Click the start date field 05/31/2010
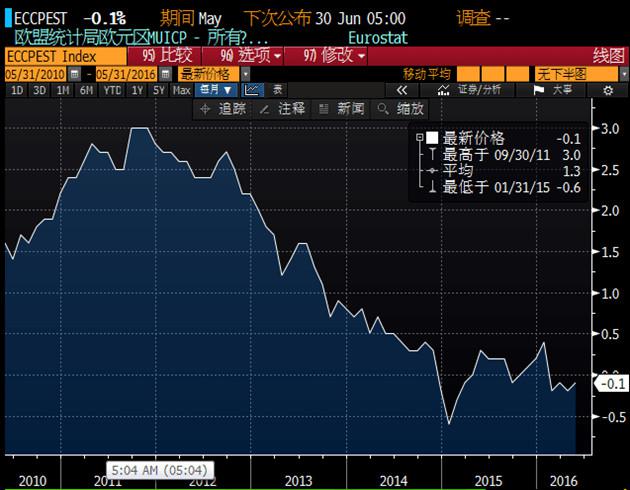This screenshot has height=490, width=630. tap(36, 74)
